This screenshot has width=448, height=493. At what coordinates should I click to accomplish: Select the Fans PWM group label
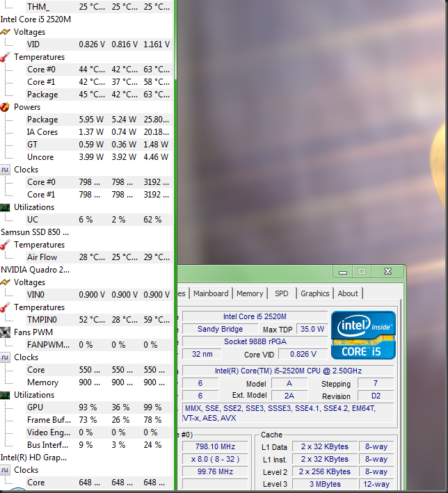pos(33,332)
